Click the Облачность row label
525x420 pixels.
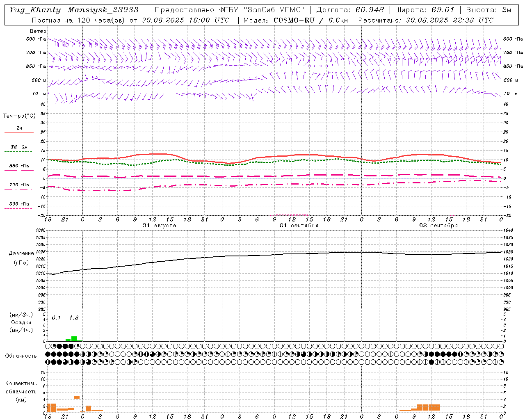coord(21,356)
